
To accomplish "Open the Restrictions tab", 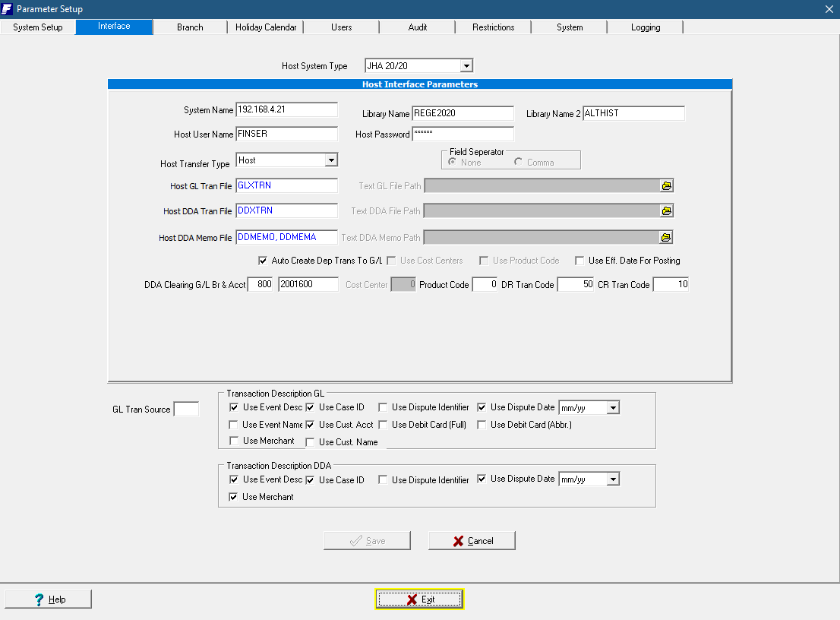I will click(x=493, y=27).
